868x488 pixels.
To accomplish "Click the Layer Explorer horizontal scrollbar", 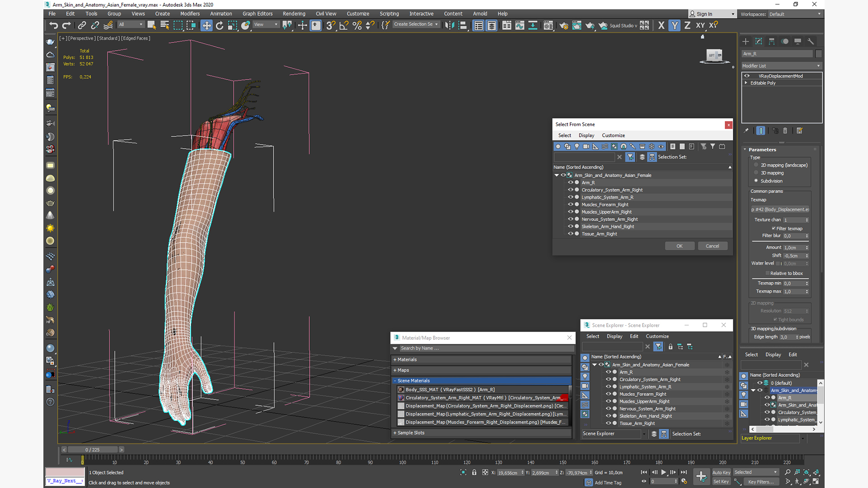I will pos(783,429).
